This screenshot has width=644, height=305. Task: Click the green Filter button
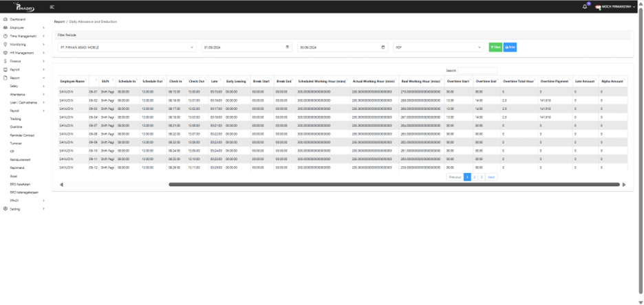[496, 47]
